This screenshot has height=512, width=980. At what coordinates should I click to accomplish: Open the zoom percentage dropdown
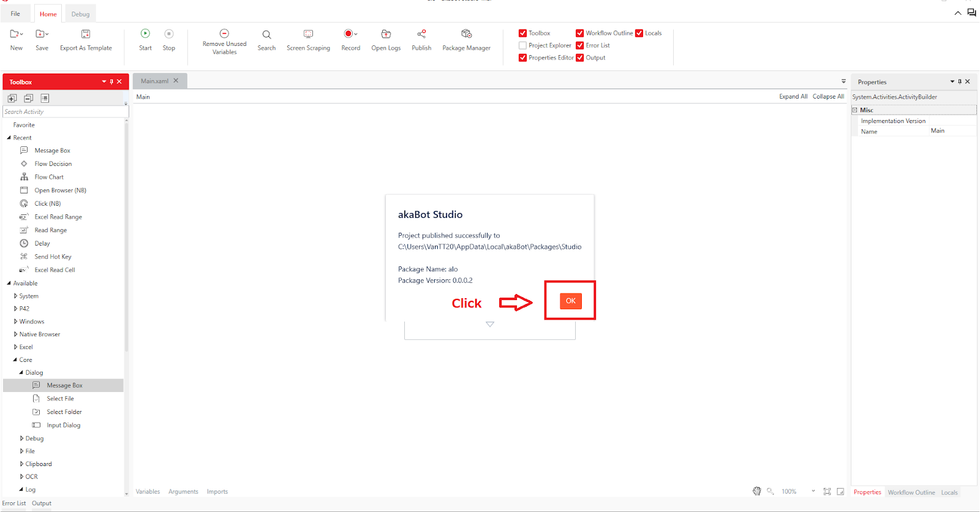click(813, 491)
